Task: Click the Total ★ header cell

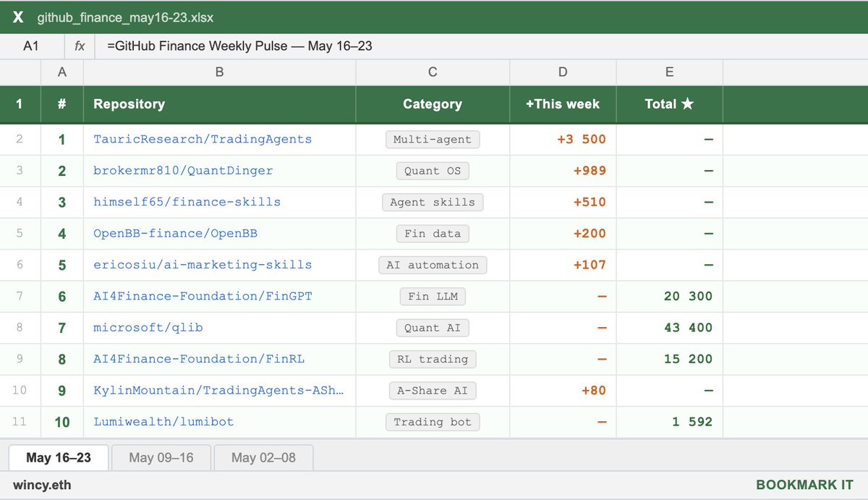Action: pyautogui.click(x=669, y=104)
